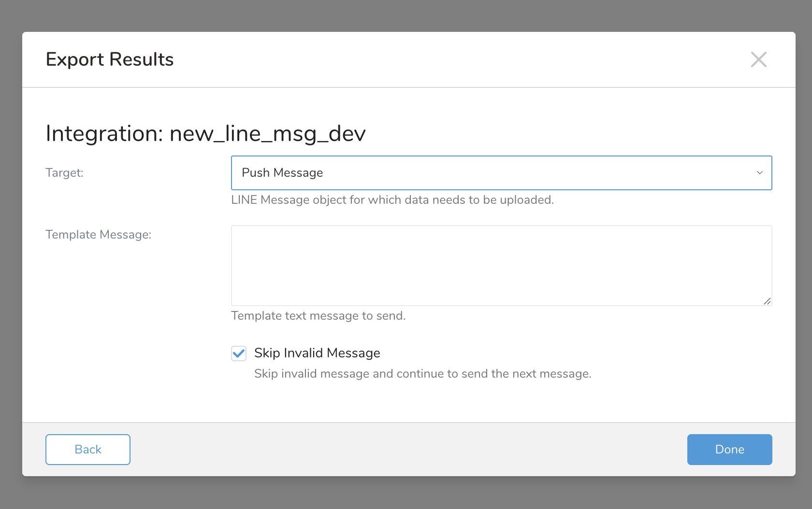Click the Target field label

(x=64, y=173)
